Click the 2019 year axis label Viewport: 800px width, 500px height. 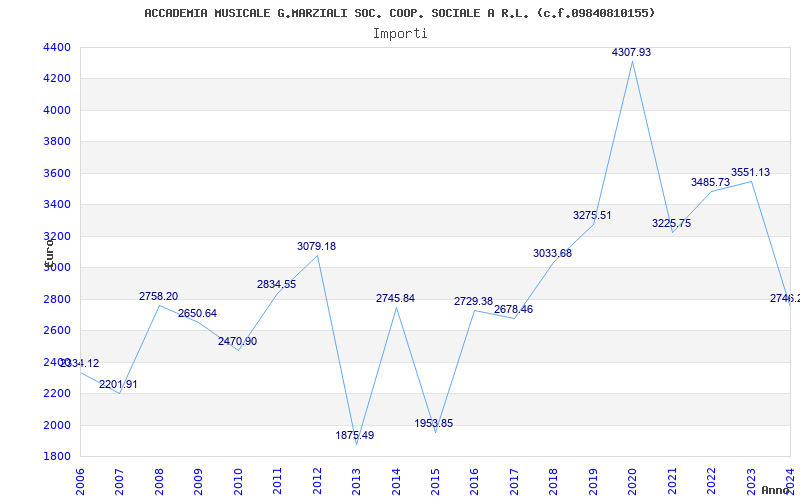coord(593,482)
